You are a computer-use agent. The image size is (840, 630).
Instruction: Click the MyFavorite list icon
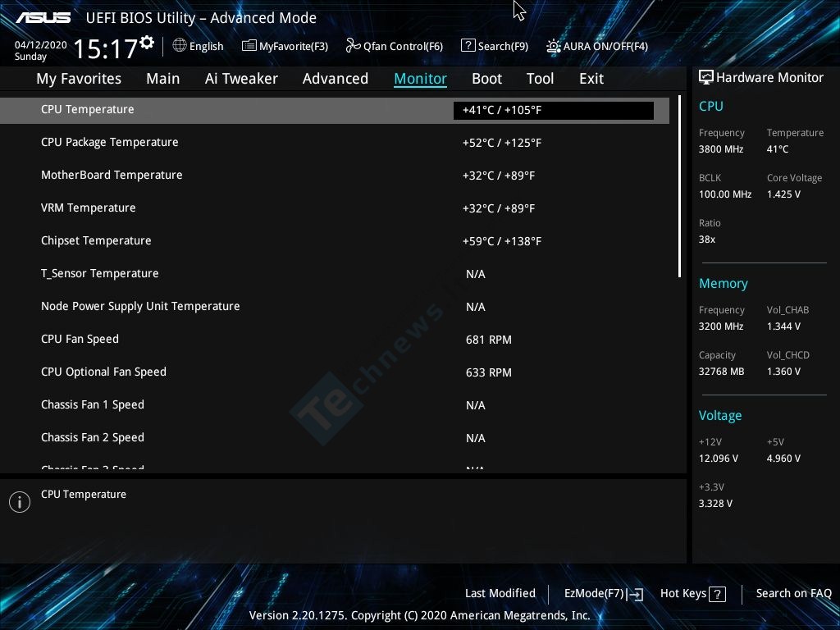[x=249, y=46]
